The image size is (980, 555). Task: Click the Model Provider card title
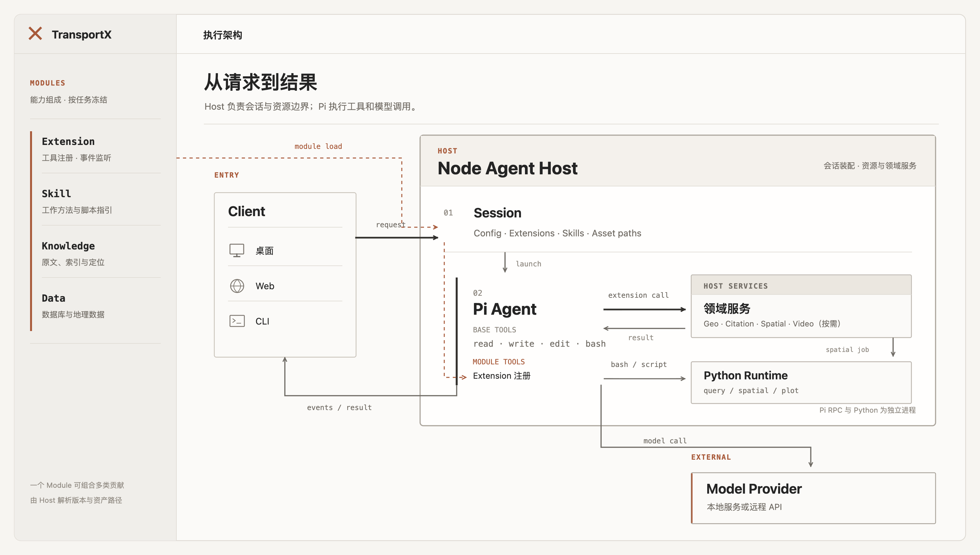[754, 489]
